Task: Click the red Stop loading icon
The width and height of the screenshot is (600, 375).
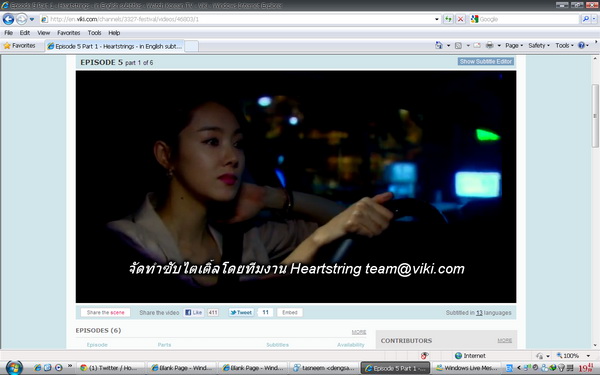Action: tap(461, 19)
